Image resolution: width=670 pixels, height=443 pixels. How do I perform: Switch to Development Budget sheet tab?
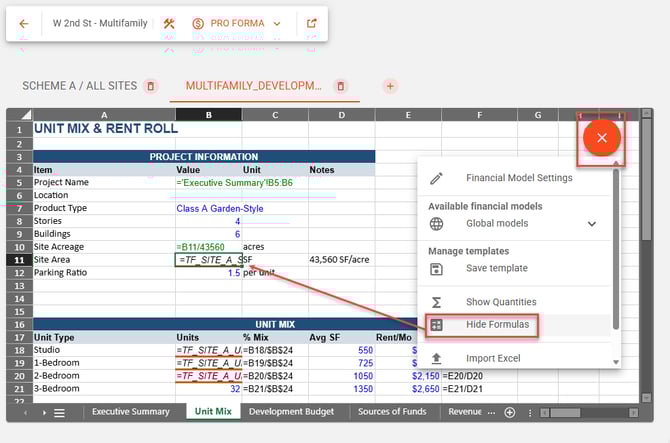[291, 411]
